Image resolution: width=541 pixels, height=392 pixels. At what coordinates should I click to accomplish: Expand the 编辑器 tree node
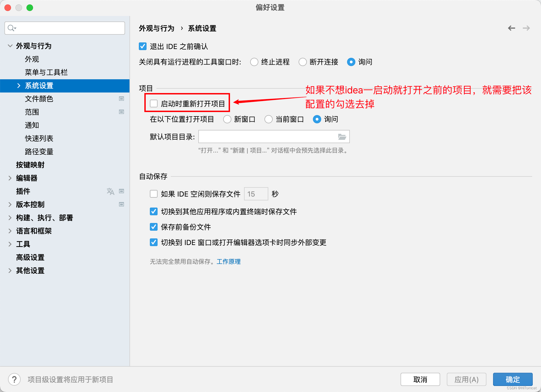pos(10,178)
